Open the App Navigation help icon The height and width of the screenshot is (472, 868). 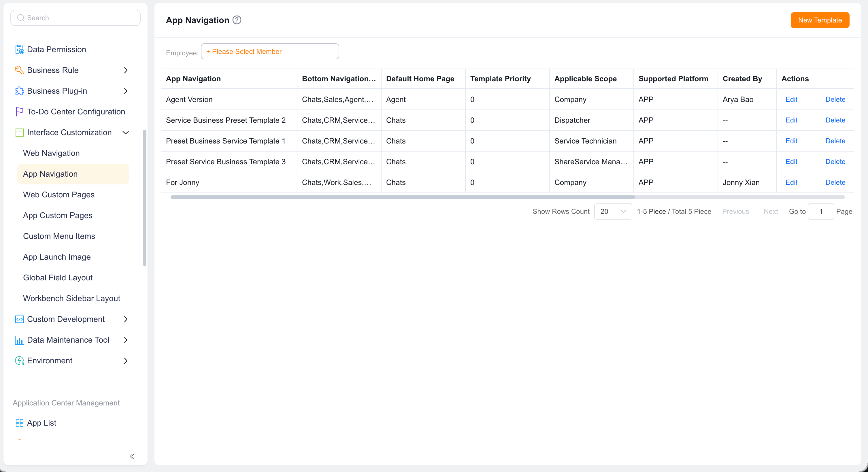(237, 20)
